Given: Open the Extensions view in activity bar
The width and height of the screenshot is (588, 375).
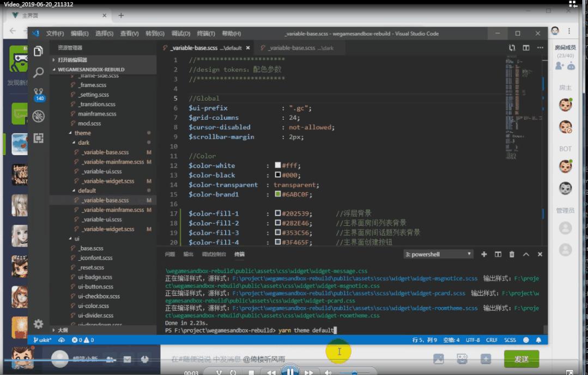Looking at the screenshot, I should pos(38,138).
